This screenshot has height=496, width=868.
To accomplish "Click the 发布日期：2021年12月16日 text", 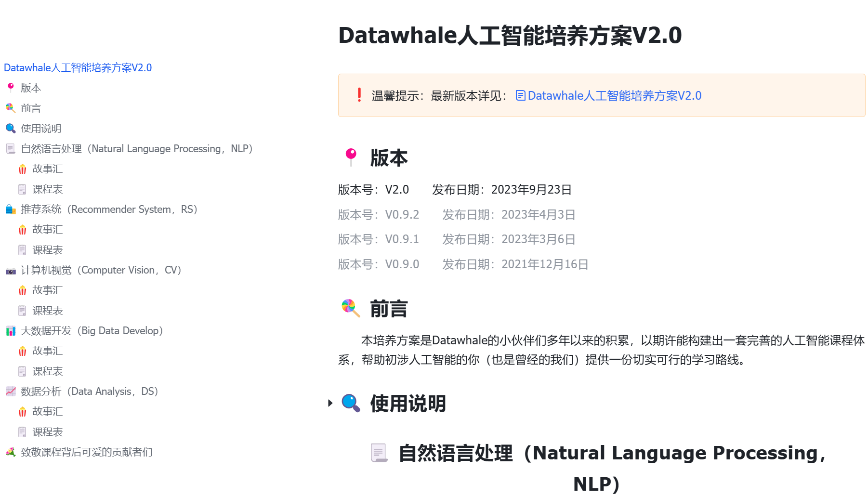I will [515, 264].
